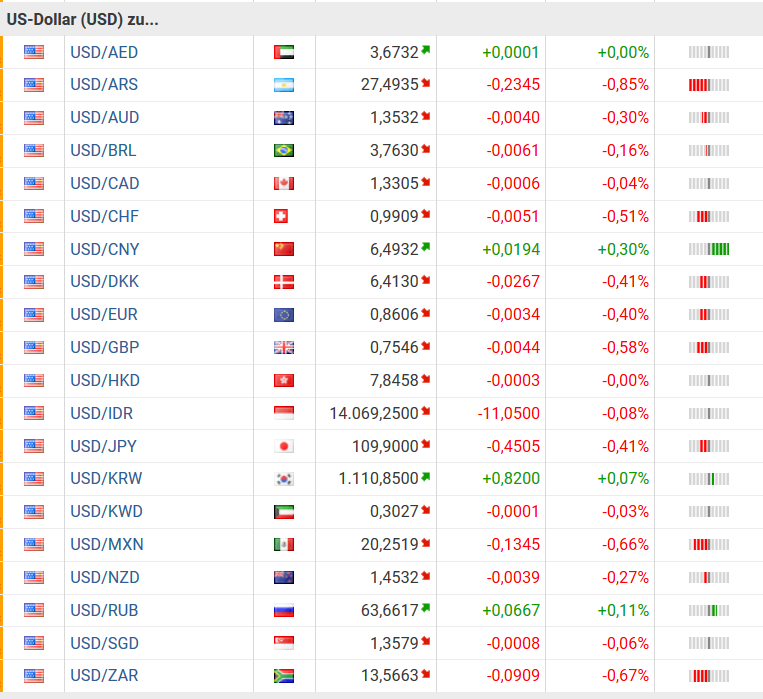Click the South Korea flag icon

tap(283, 479)
